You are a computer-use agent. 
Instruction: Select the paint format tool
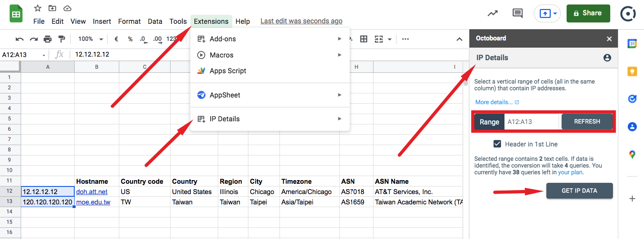[x=62, y=39]
